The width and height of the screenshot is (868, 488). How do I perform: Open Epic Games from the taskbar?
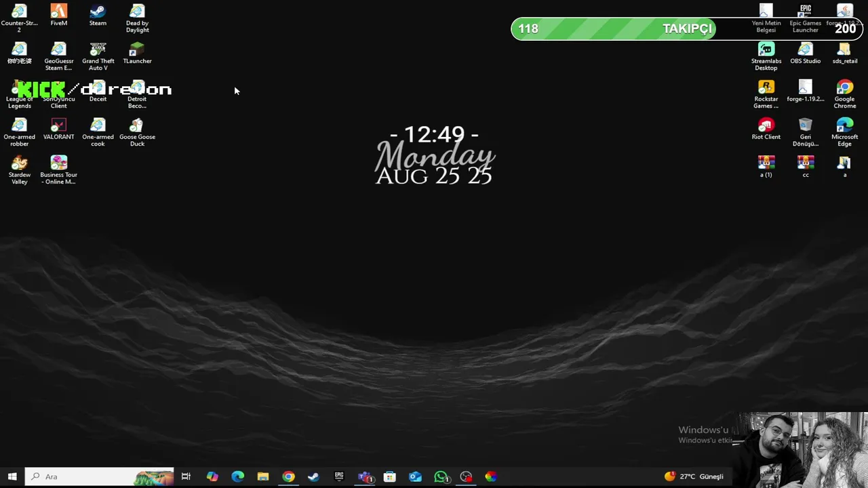coord(339,476)
